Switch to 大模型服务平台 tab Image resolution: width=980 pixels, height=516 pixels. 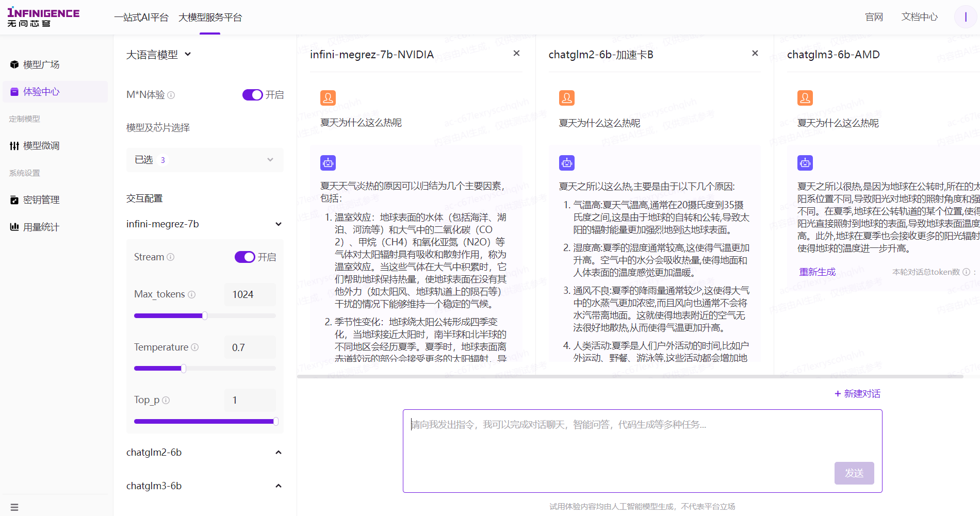(x=210, y=18)
